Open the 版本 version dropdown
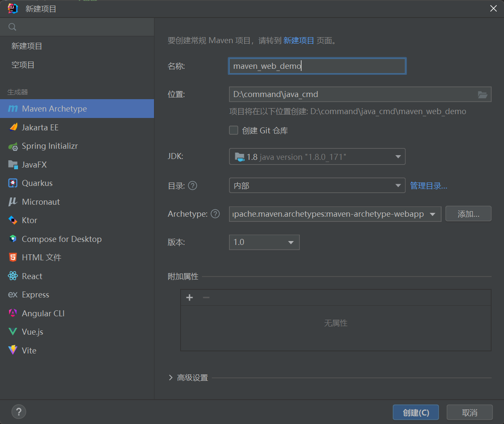The height and width of the screenshot is (424, 504). [x=264, y=242]
